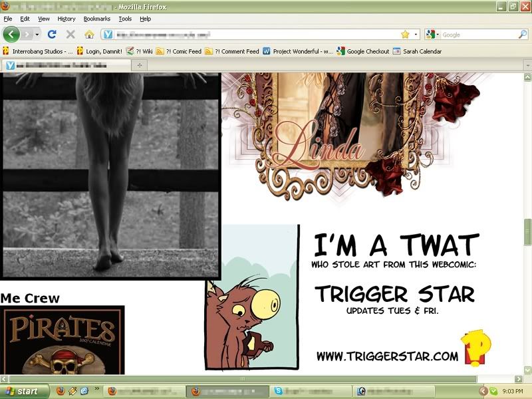This screenshot has height=399, width=532.
Task: Click the Me Crew heading
Action: [30, 298]
